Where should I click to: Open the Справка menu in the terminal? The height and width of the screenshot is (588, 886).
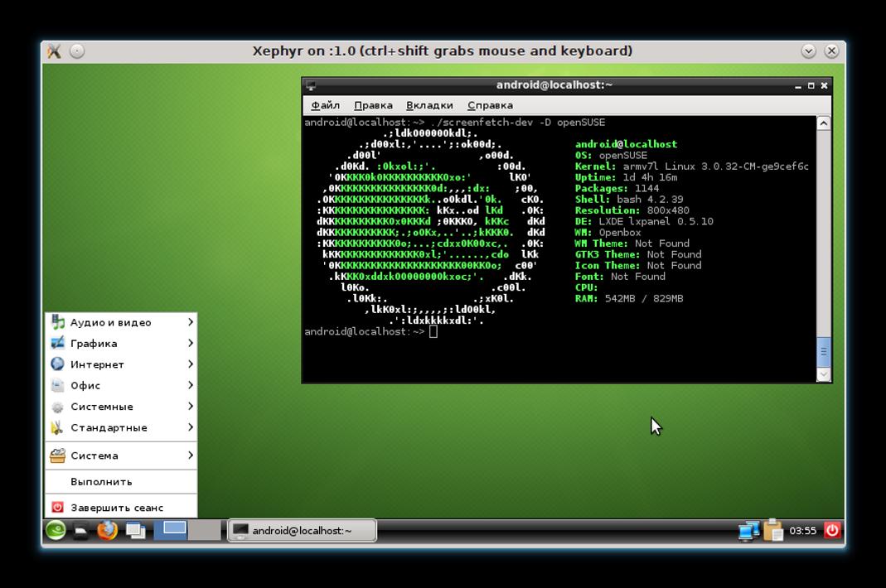490,105
